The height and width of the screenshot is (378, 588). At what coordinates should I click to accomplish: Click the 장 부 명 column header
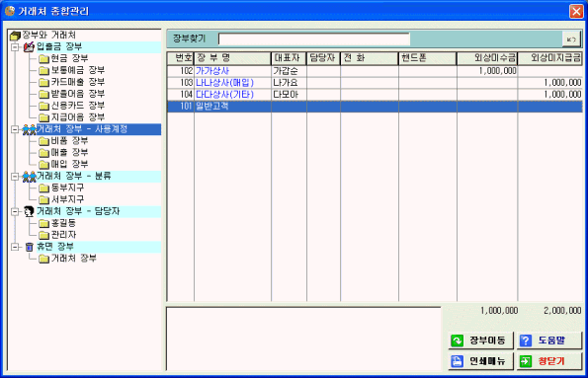tap(232, 58)
